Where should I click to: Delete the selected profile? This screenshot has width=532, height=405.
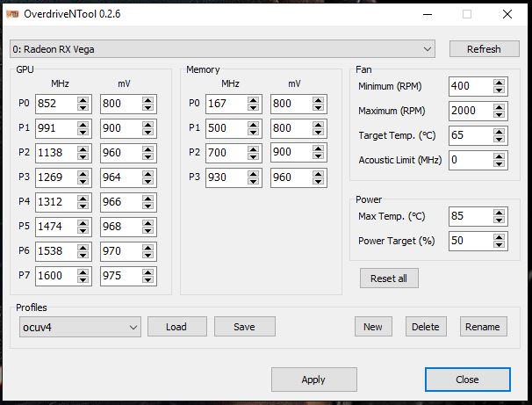[426, 327]
